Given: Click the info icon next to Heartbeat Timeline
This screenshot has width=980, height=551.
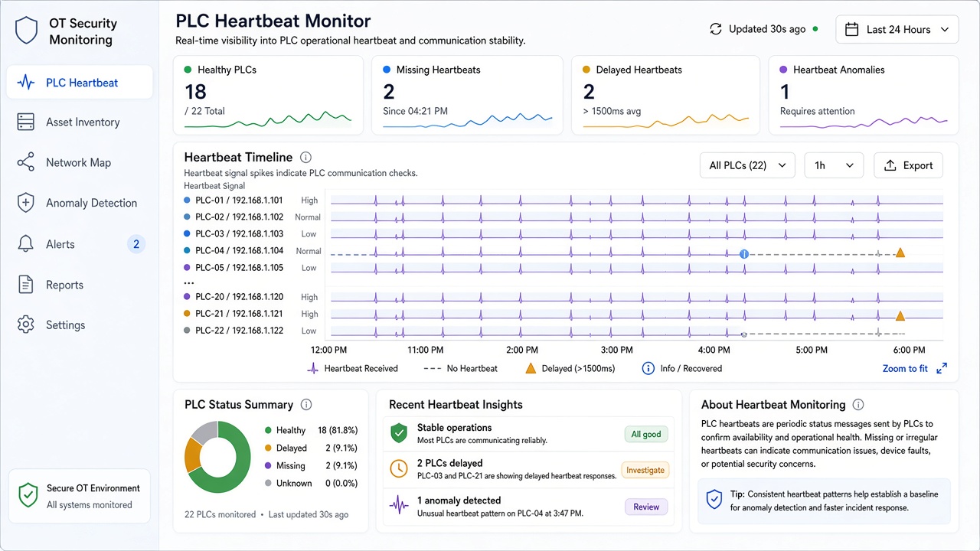Looking at the screenshot, I should [305, 158].
